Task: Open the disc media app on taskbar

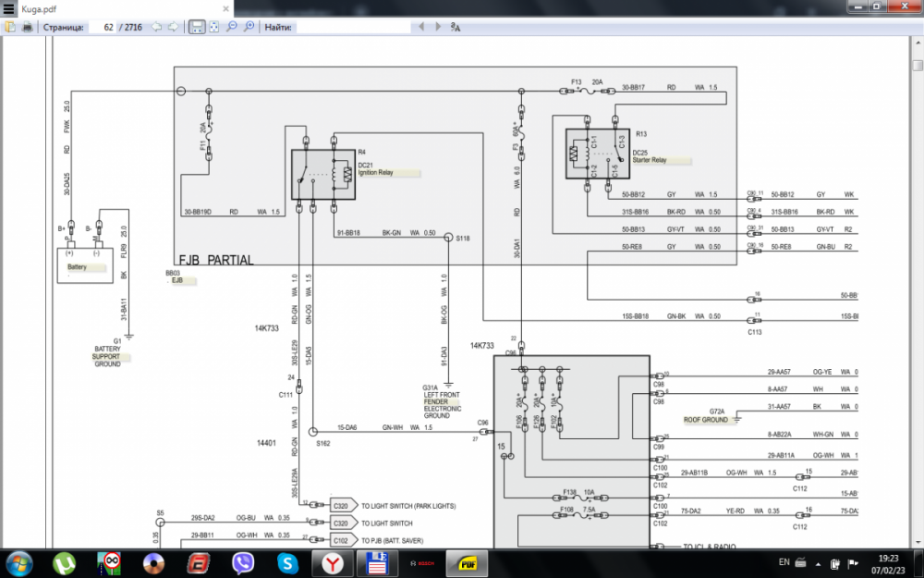Action: pyautogui.click(x=153, y=563)
